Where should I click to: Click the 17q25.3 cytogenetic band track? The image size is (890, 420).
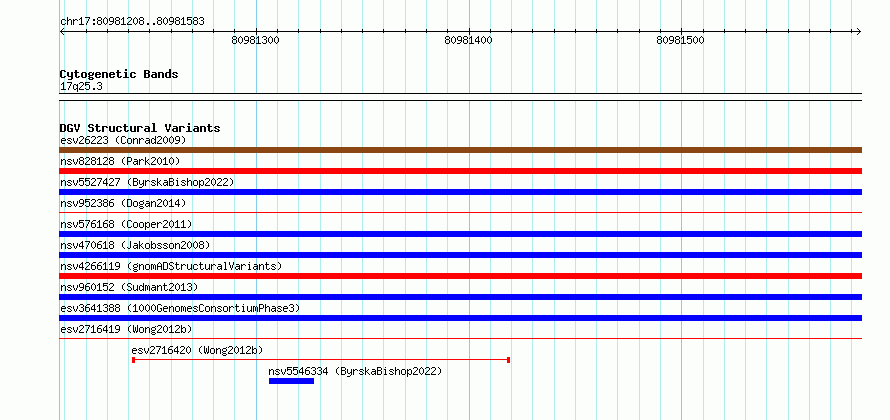pyautogui.click(x=460, y=97)
